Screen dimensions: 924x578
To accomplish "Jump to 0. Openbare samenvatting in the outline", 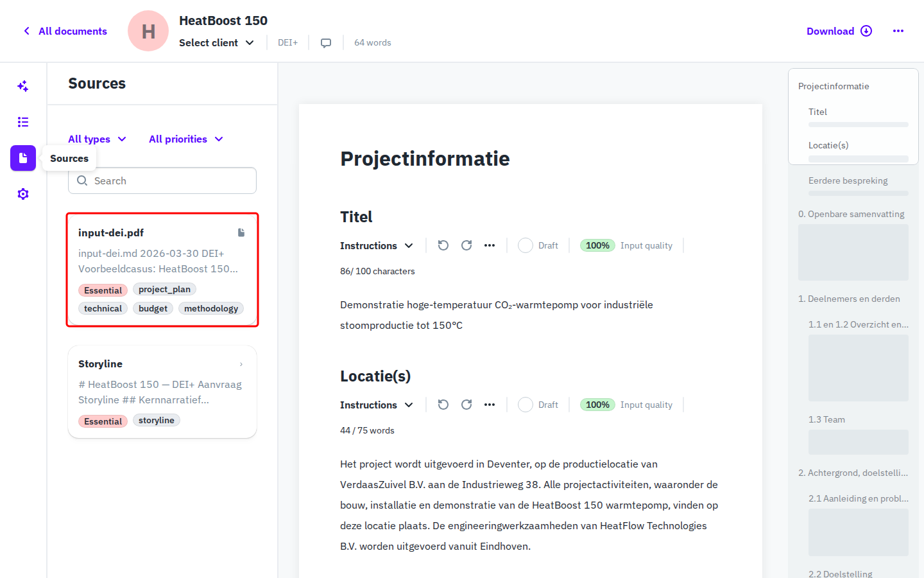I will pos(851,214).
